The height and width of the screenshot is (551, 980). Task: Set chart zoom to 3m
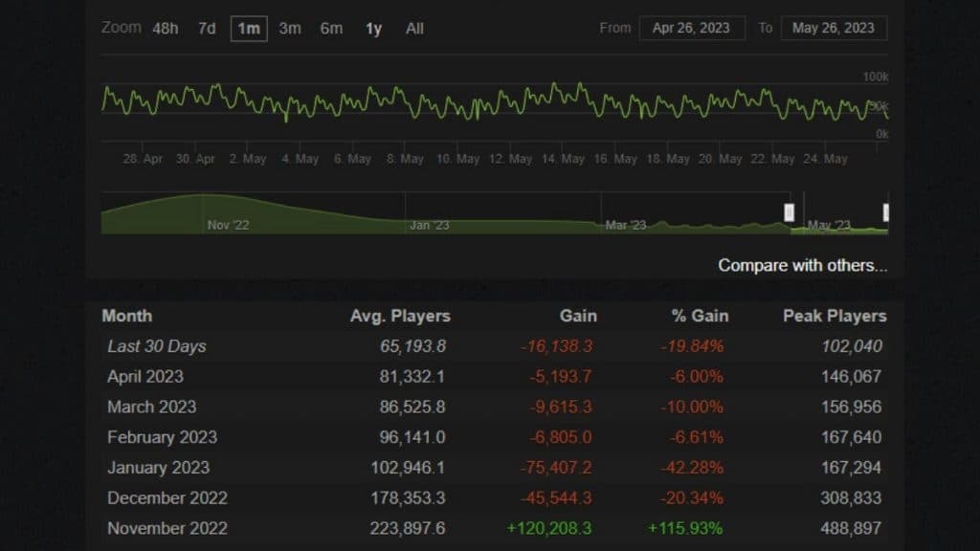pyautogui.click(x=290, y=29)
